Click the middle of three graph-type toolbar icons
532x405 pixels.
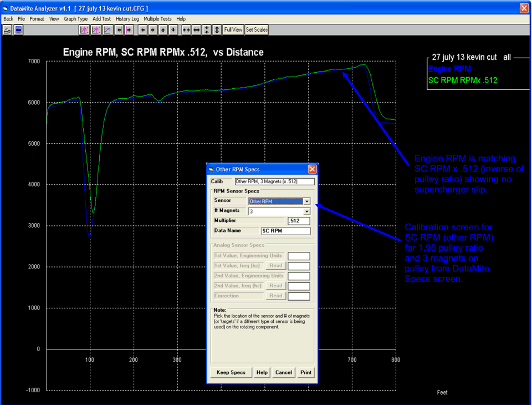click(x=96, y=30)
